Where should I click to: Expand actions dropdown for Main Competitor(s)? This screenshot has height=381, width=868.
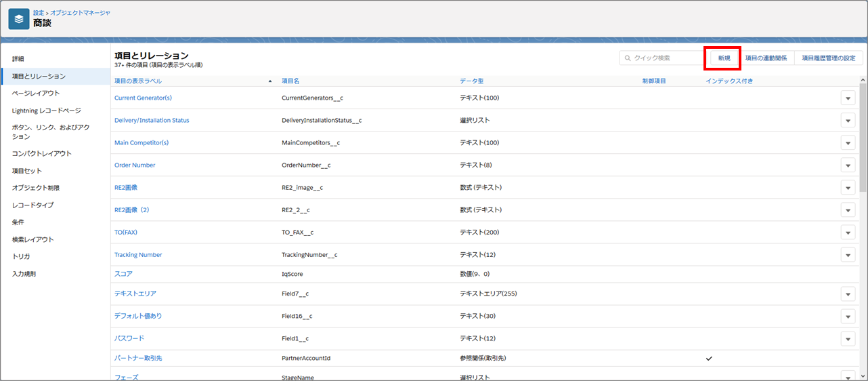(x=848, y=142)
